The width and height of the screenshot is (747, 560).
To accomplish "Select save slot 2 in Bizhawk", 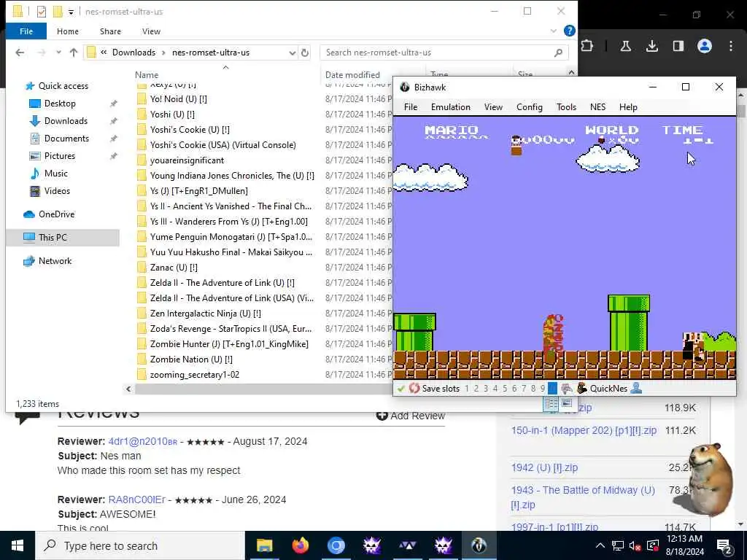I will (476, 389).
